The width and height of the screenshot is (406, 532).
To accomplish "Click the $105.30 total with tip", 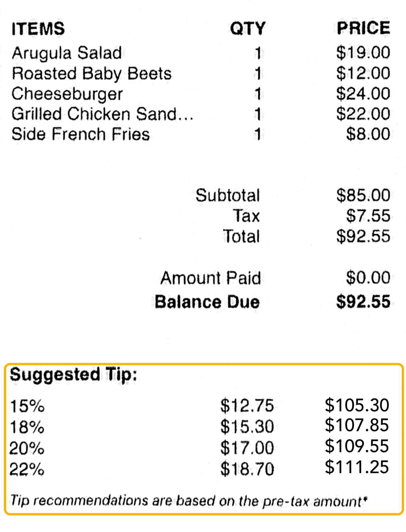I will pyautogui.click(x=357, y=405).
